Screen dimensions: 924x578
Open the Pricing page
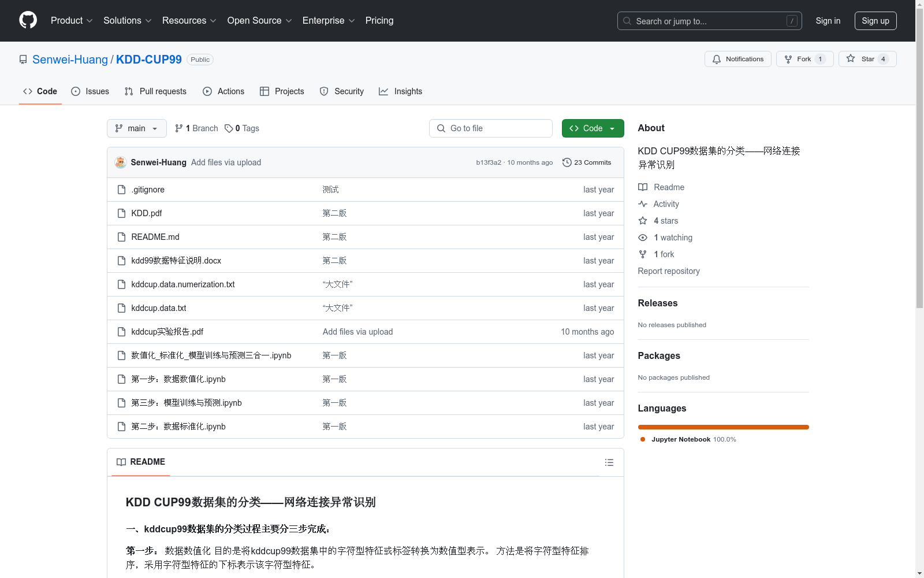[x=379, y=20]
